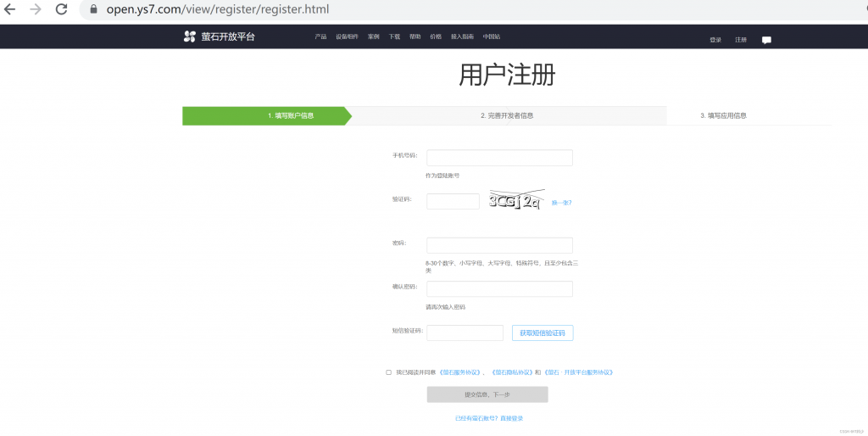Open the 价格 menu item
The image size is (868, 436).
pos(436,36)
